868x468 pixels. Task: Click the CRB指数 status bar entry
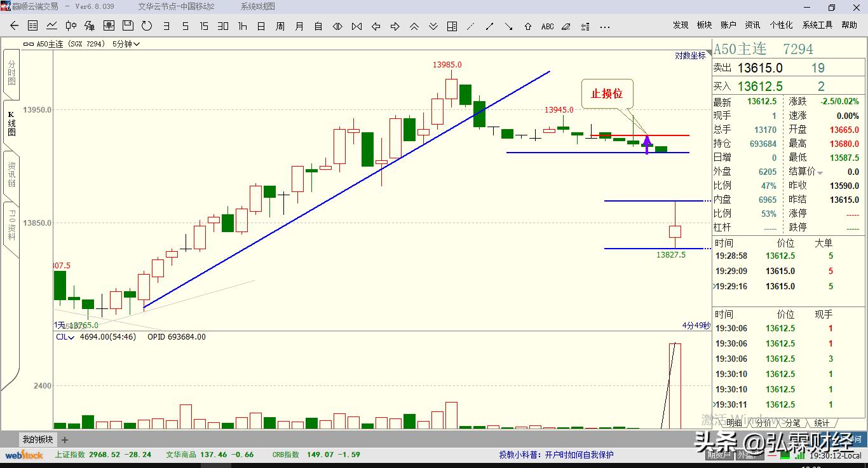tap(316, 455)
